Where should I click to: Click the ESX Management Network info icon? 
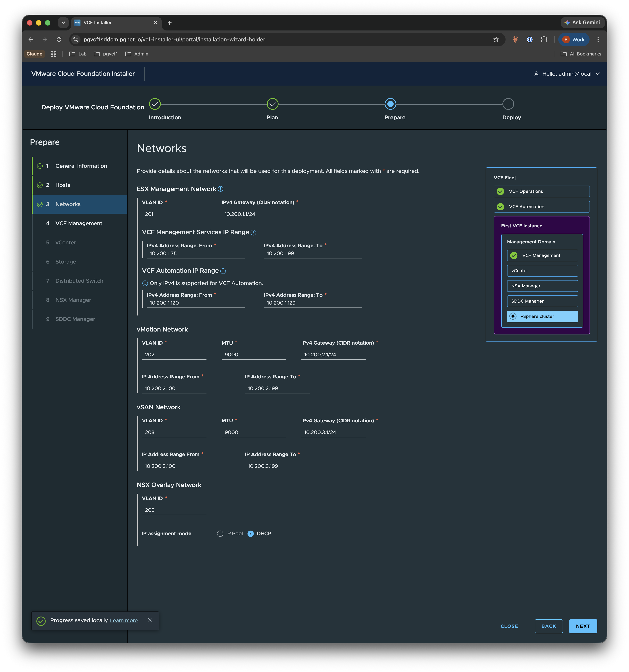pos(220,189)
